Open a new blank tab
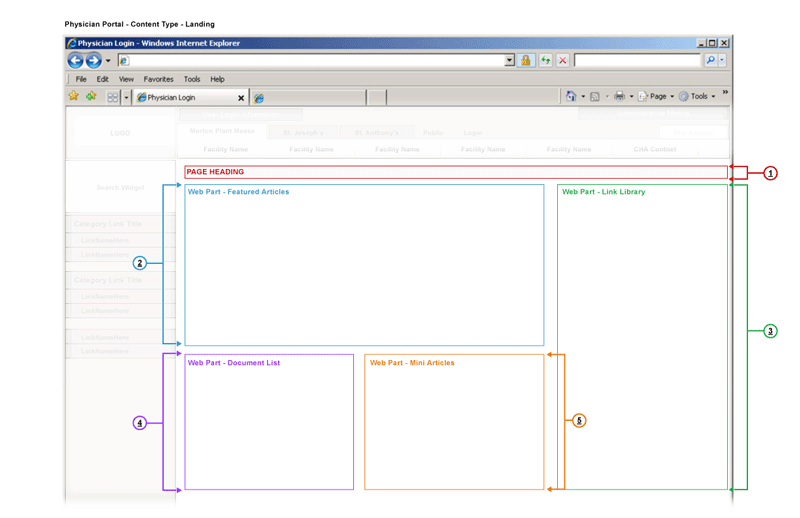Image resolution: width=800 pixels, height=518 pixels. click(x=377, y=97)
